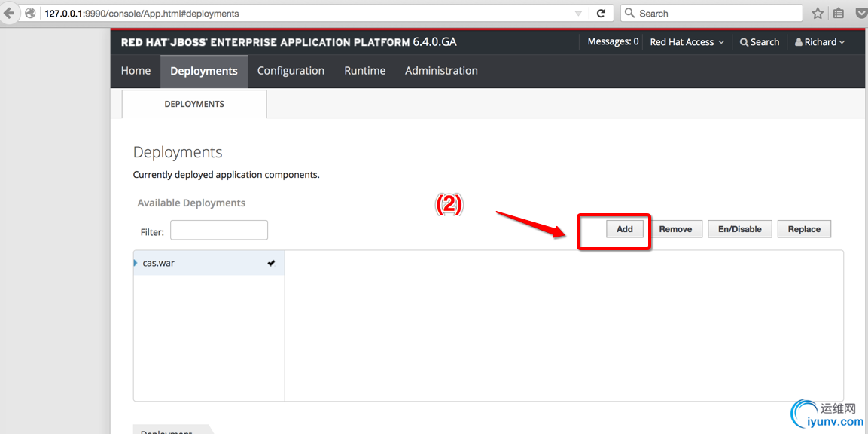Open the bookmarks list icon
The width and height of the screenshot is (868, 434).
pyautogui.click(x=839, y=14)
